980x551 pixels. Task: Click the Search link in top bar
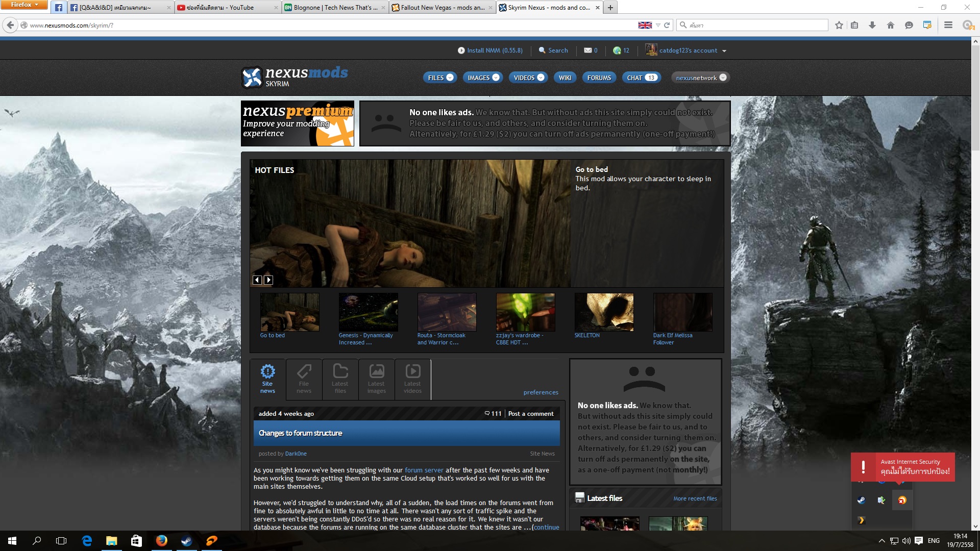(553, 51)
